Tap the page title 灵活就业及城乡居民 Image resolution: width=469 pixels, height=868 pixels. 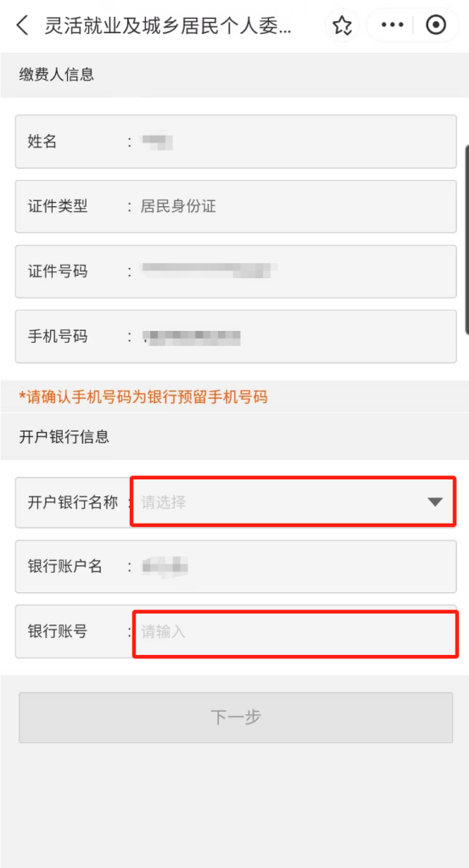[168, 25]
